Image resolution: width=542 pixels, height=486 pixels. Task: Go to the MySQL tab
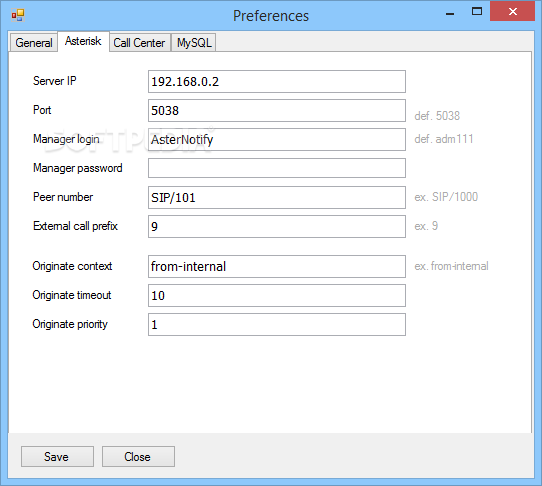(x=194, y=43)
